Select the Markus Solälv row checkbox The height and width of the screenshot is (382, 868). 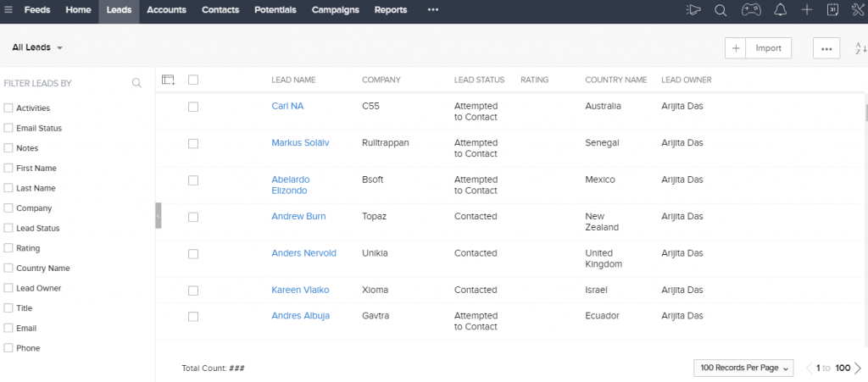click(193, 143)
